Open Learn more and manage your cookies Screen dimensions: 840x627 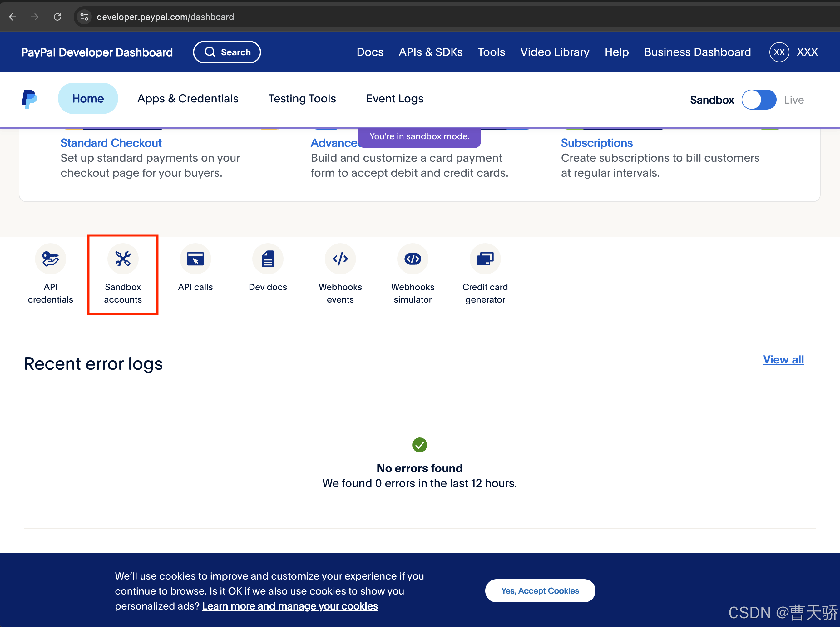tap(289, 606)
